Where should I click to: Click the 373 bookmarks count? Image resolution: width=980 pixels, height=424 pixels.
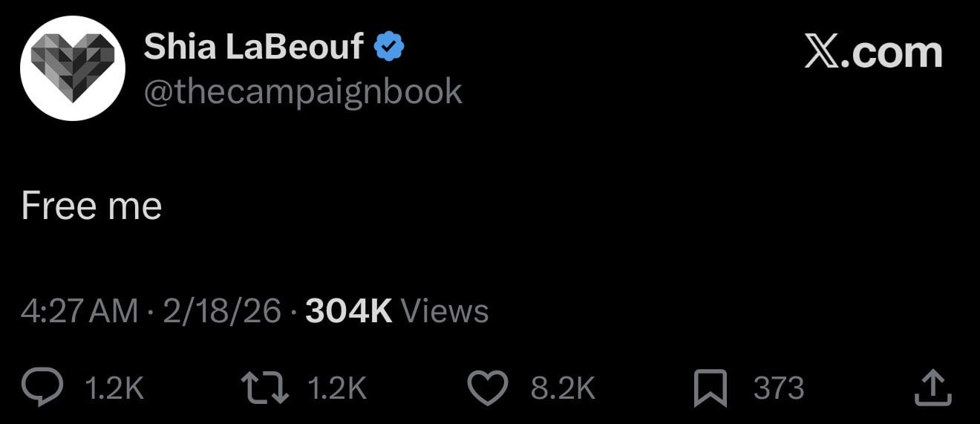pos(779,388)
